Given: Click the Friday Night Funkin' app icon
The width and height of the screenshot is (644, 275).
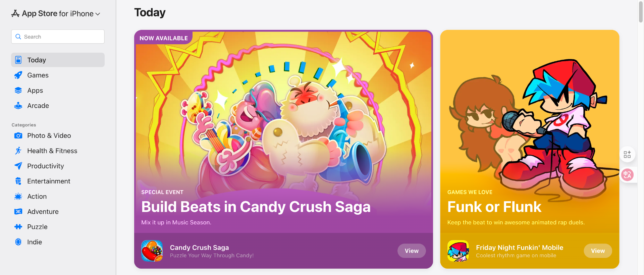Looking at the screenshot, I should 458,251.
